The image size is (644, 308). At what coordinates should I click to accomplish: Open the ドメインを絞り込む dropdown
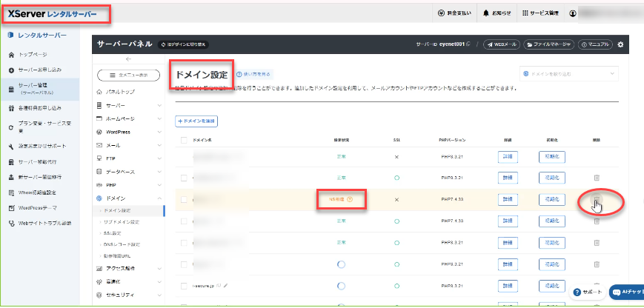(x=568, y=74)
